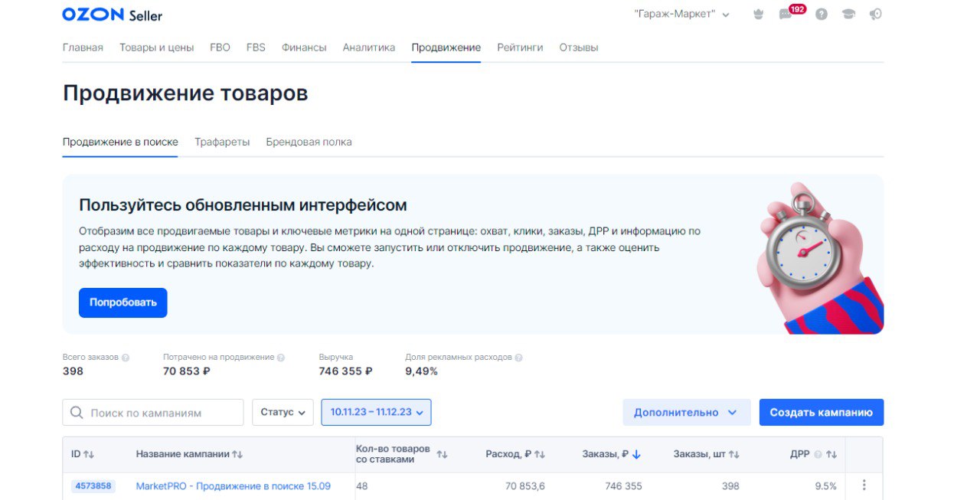Image resolution: width=980 pixels, height=500 pixels.
Task: Sort by Кол-во товаров со ставками arrows
Action: 442,455
